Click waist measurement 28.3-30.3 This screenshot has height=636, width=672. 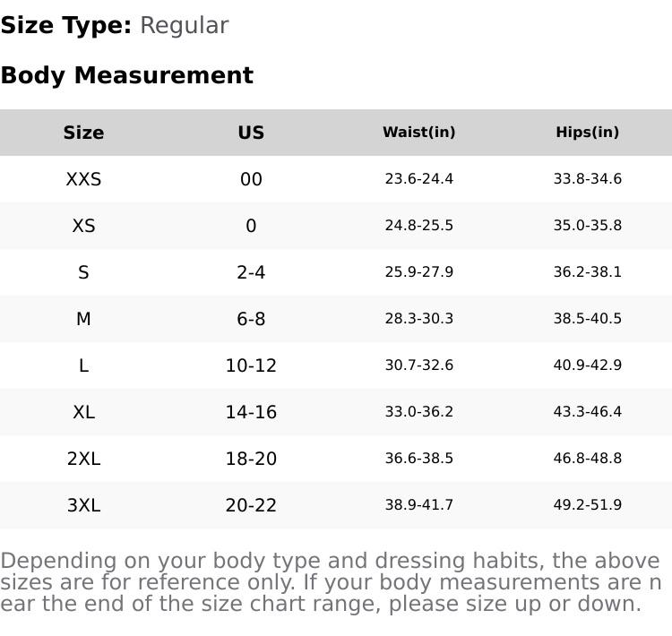418,319
